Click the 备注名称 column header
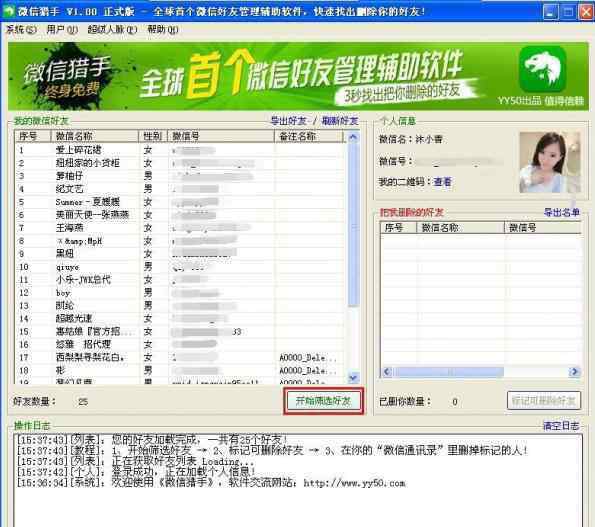The image size is (595, 527). click(309, 136)
